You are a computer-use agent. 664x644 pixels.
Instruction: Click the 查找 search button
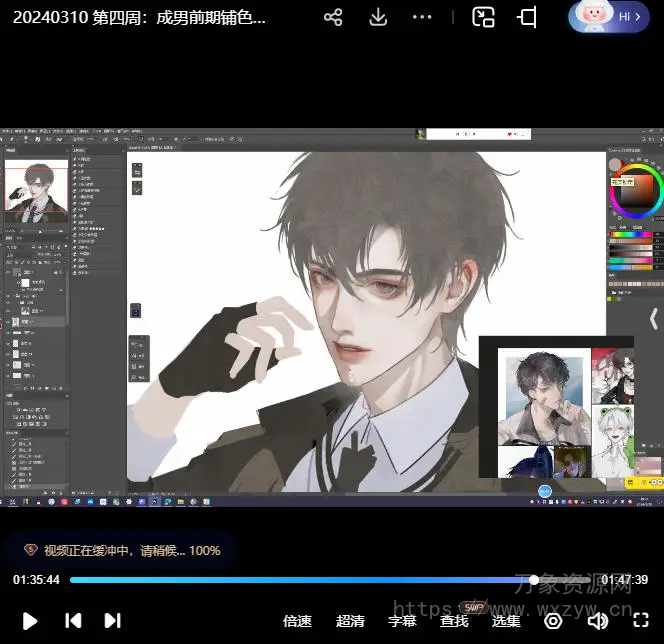pos(454,620)
